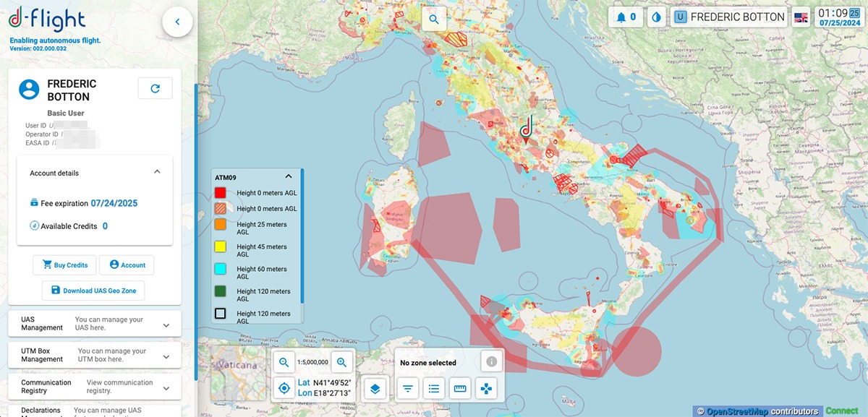Open the zone filter icon

[408, 388]
